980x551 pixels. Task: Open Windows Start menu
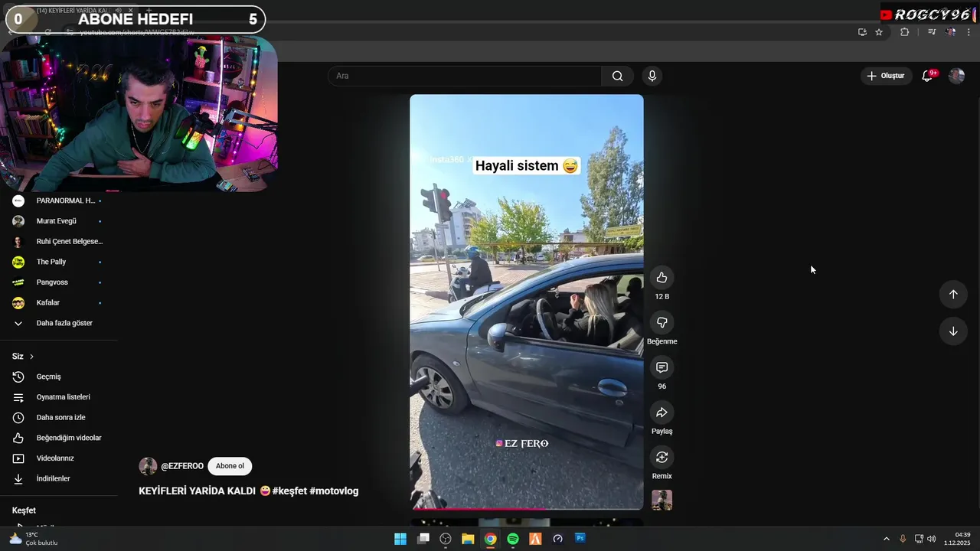400,539
